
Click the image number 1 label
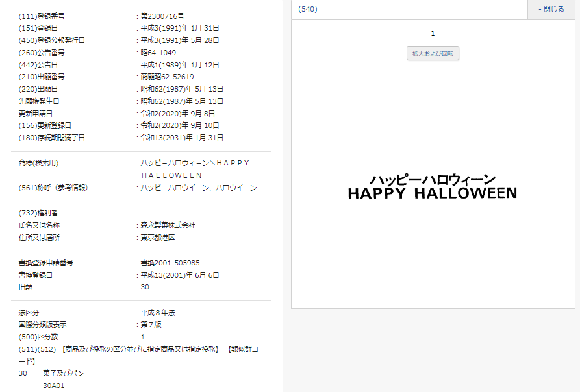point(433,33)
